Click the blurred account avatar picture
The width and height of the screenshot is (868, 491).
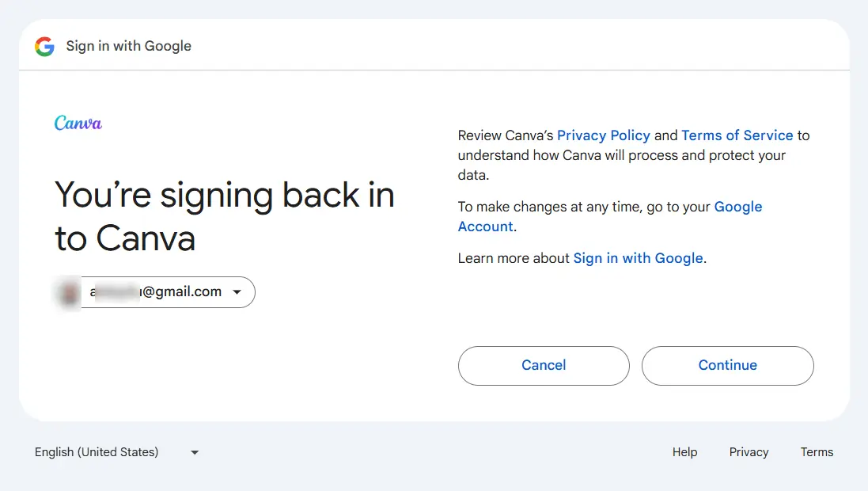pyautogui.click(x=69, y=292)
